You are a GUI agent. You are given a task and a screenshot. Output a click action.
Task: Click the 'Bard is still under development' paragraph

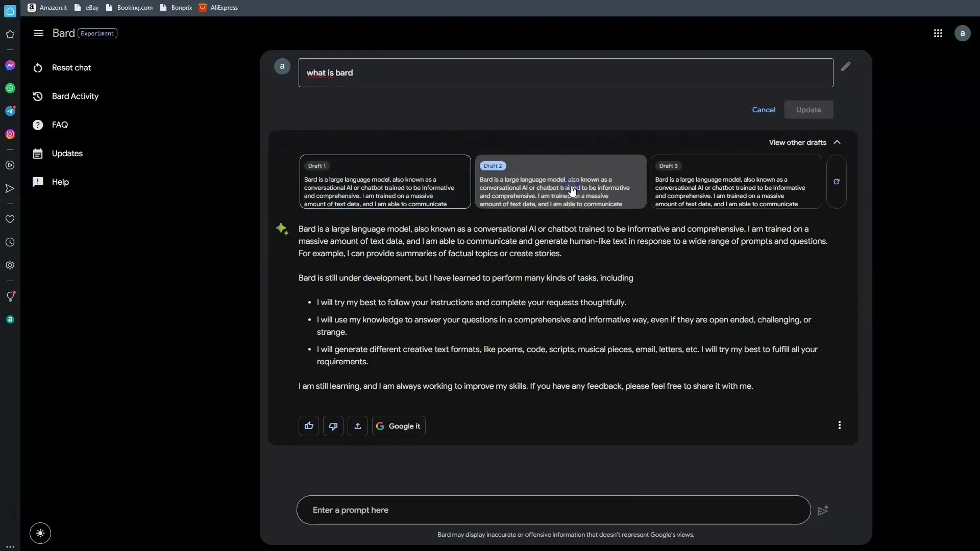point(465,278)
